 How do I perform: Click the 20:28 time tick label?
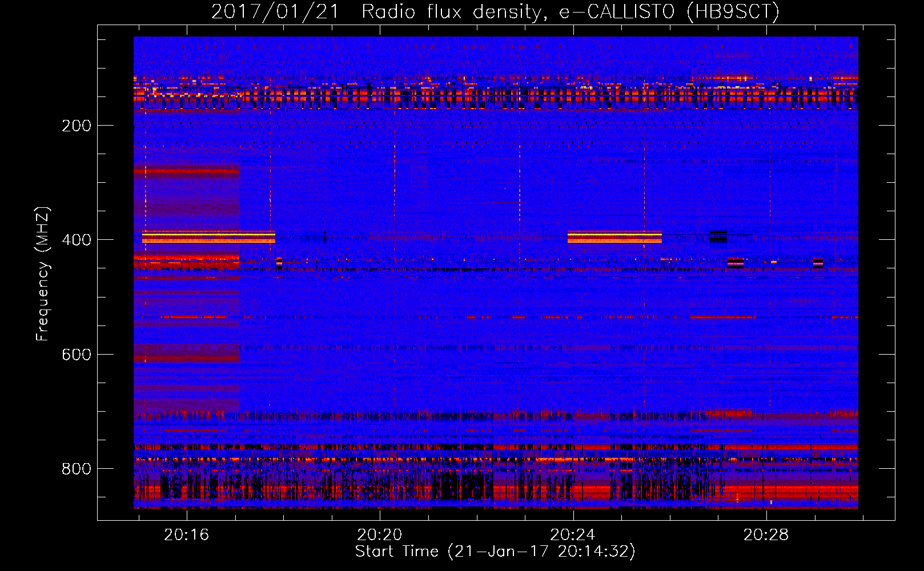pos(766,535)
